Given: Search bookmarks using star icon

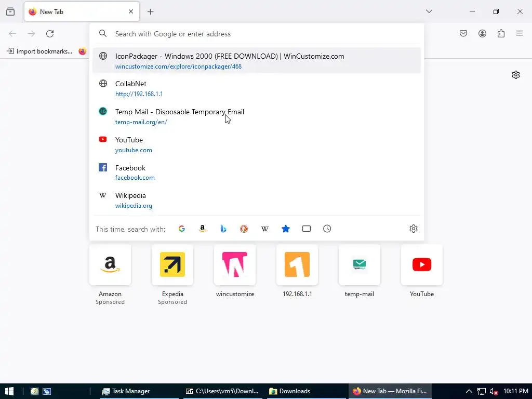Looking at the screenshot, I should (286, 229).
